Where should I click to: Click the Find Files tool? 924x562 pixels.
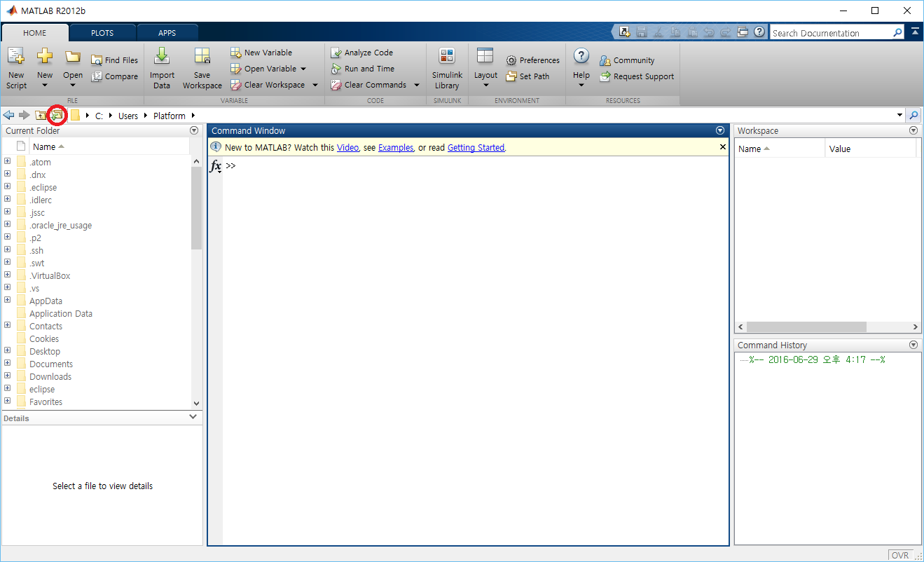tap(115, 60)
